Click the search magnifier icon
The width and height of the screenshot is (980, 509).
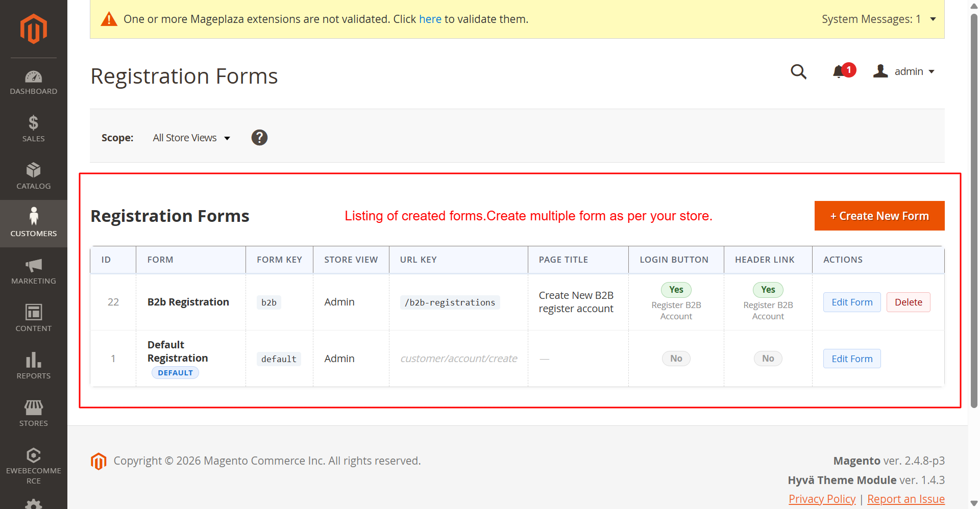tap(798, 72)
